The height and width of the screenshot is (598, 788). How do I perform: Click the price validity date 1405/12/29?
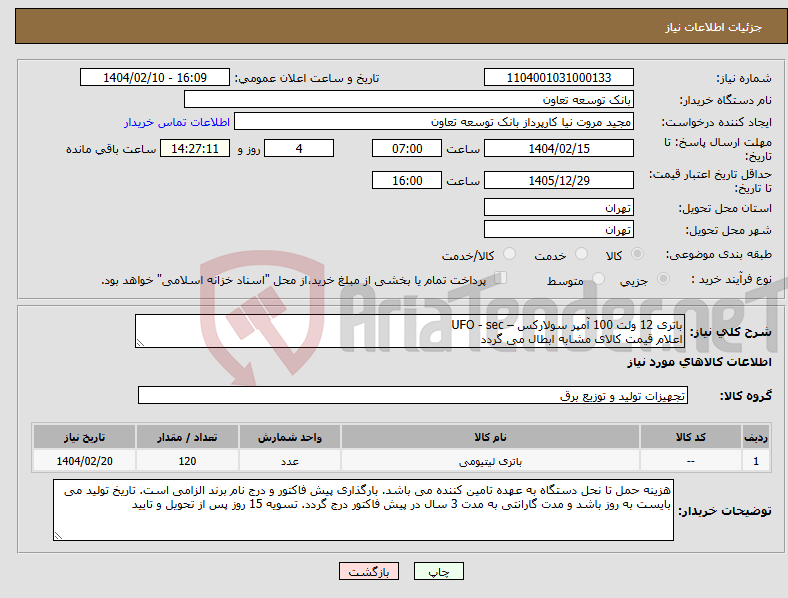(558, 180)
